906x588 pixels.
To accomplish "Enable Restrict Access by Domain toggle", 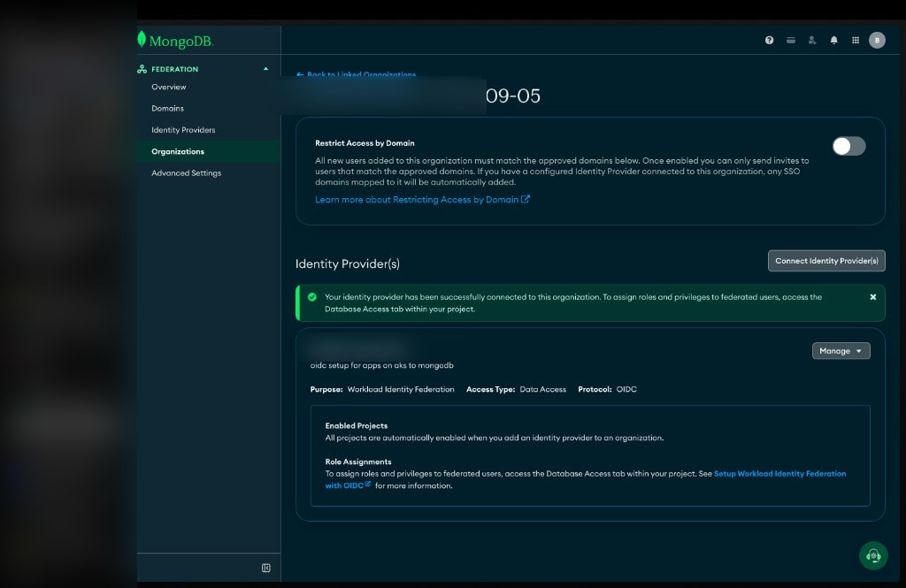I will point(848,146).
